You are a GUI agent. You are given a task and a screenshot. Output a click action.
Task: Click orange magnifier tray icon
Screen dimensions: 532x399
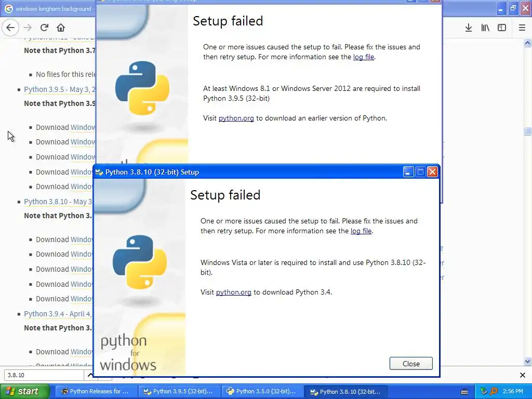(x=494, y=391)
